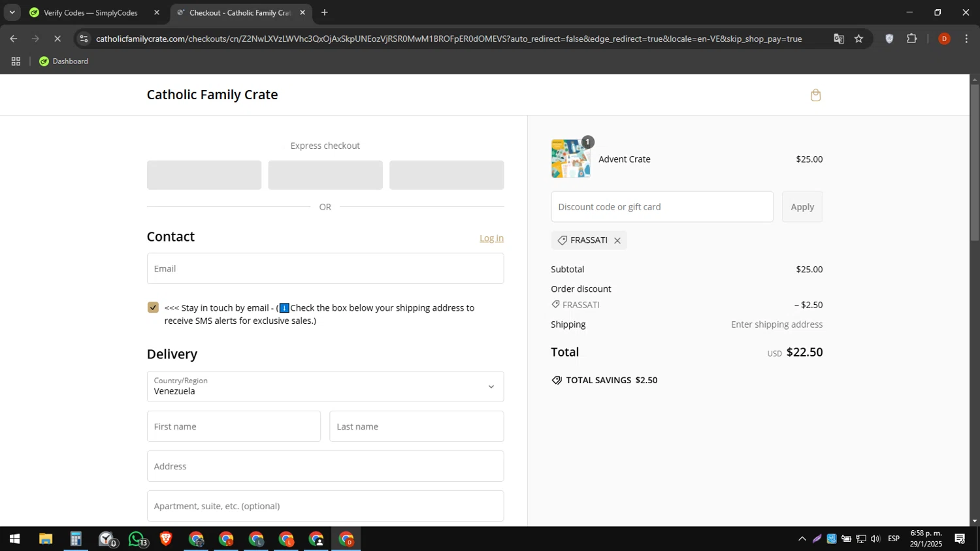View site information icon in address bar
Screen dimensions: 980x551
[x=83, y=39]
